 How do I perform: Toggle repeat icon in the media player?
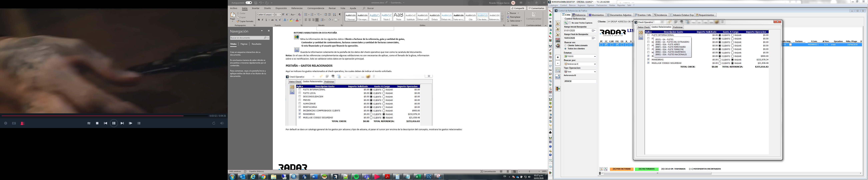[214, 123]
